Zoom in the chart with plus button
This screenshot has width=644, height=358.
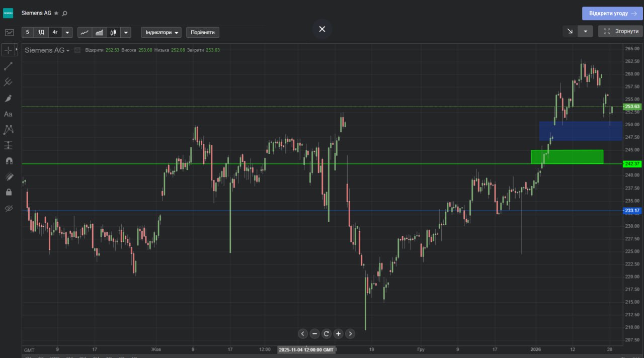339,333
